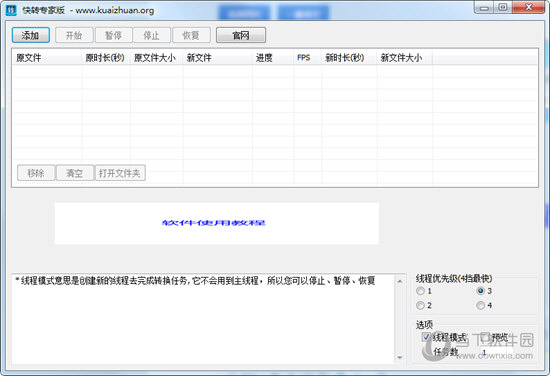The height and width of the screenshot is (376, 550).
Task: Click the 停止 (Stop) button
Action: 152,35
